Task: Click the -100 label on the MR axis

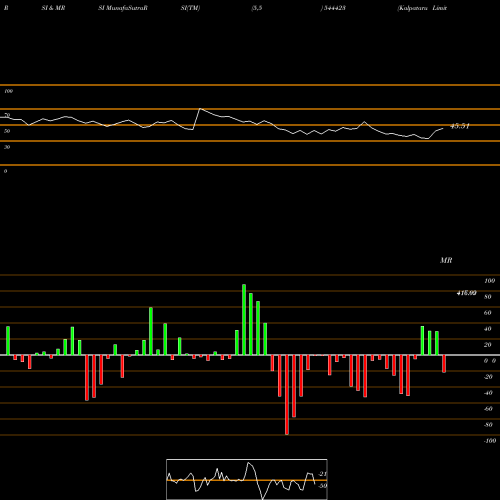Action: (x=490, y=441)
